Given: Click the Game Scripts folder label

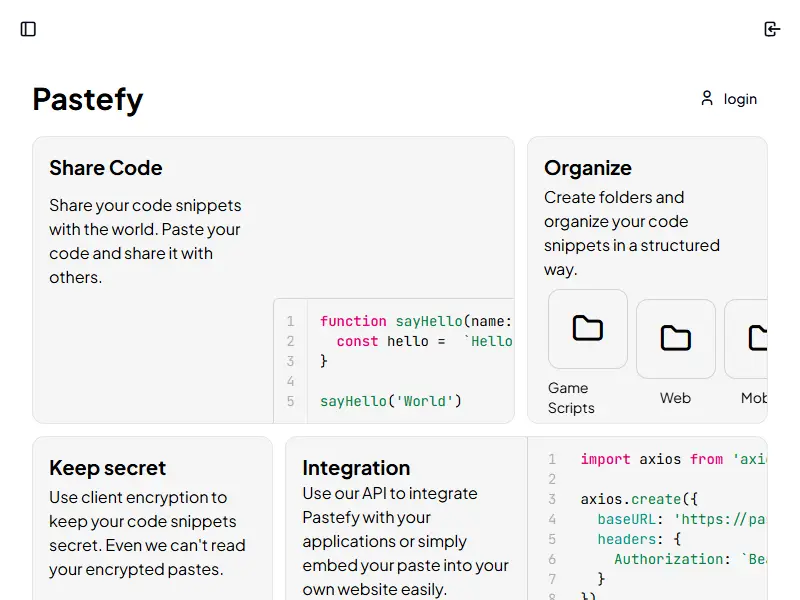Looking at the screenshot, I should click(571, 398).
